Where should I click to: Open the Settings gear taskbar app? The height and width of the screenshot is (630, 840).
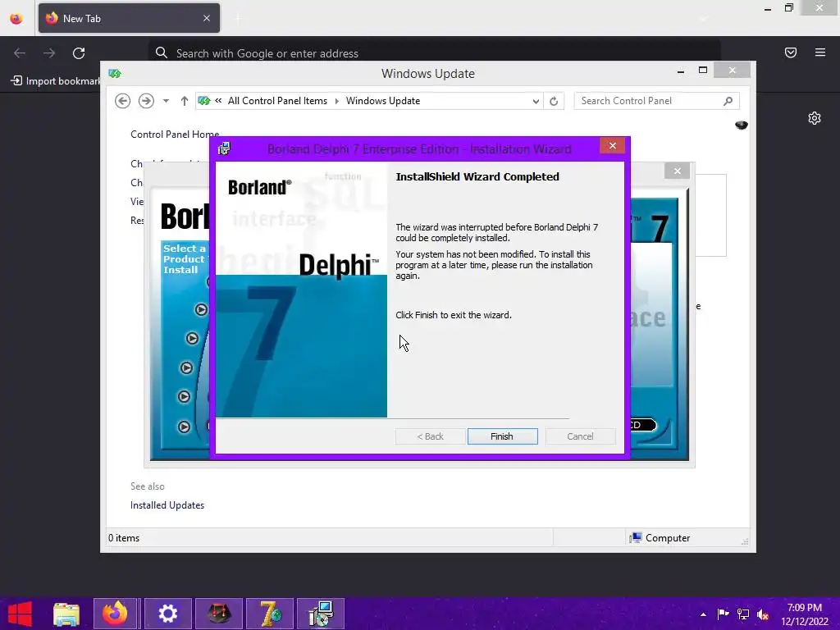(x=167, y=614)
